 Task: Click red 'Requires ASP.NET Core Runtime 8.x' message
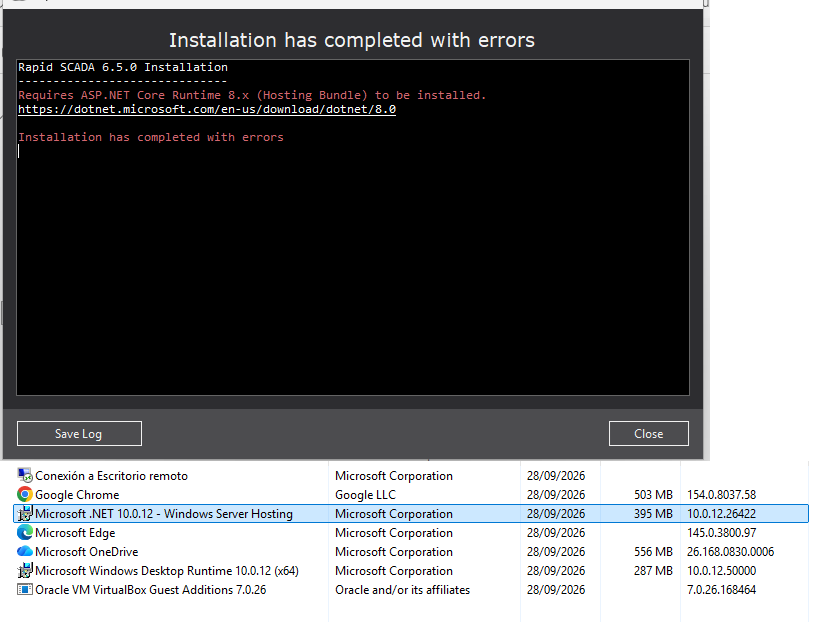252,95
